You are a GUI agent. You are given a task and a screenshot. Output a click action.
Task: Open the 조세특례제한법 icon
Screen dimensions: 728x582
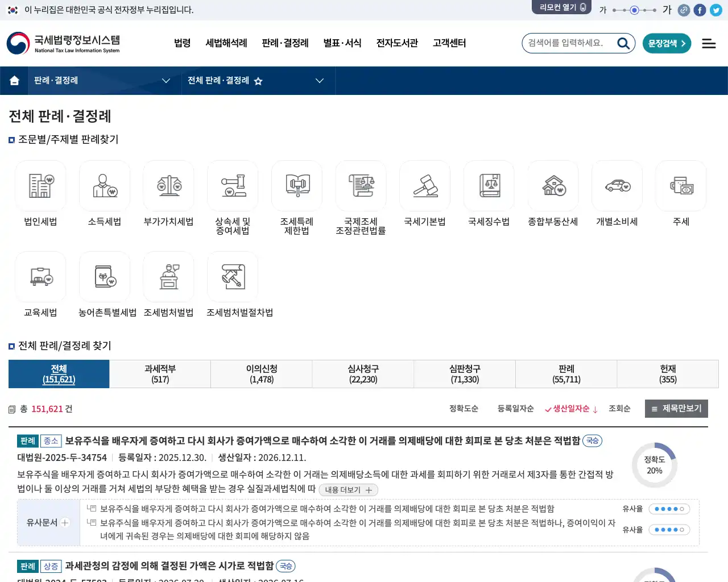pyautogui.click(x=297, y=186)
